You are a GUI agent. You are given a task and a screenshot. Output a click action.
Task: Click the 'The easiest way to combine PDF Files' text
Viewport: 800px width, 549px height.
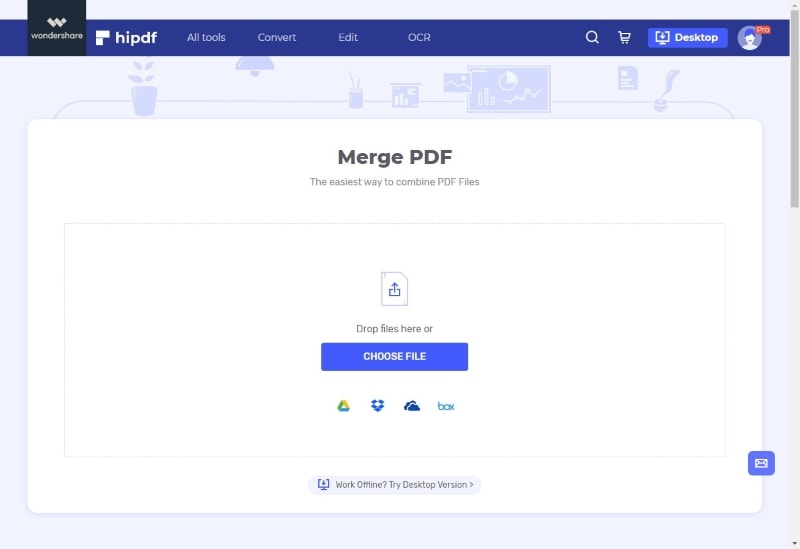pos(394,182)
